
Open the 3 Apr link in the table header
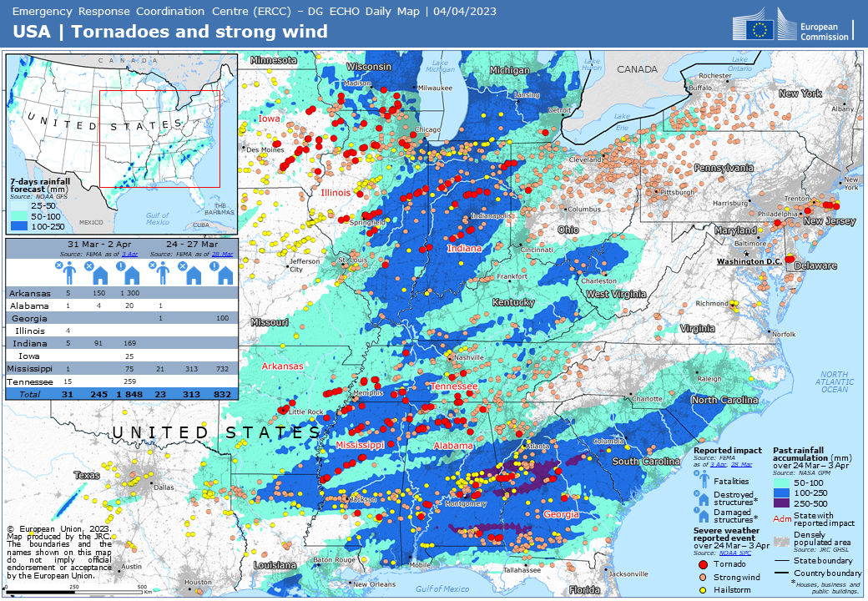click(x=129, y=253)
